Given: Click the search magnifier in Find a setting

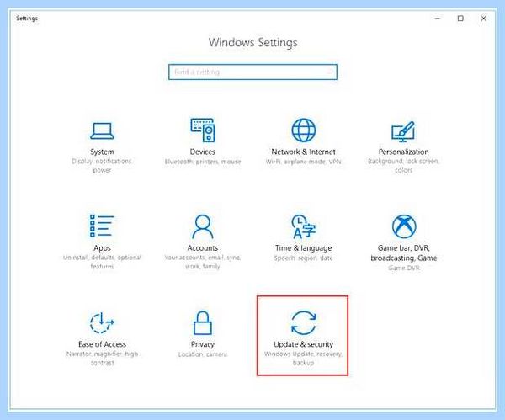Looking at the screenshot, I should (330, 72).
